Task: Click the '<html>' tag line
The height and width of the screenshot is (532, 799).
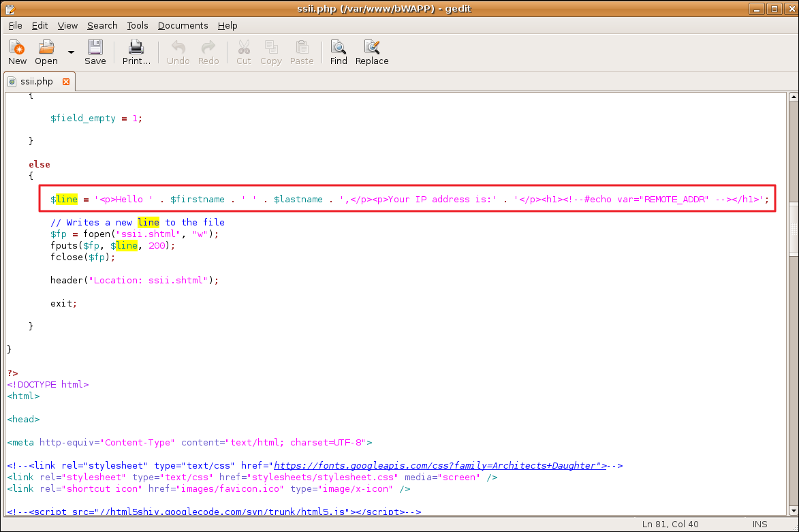Action: [23, 396]
